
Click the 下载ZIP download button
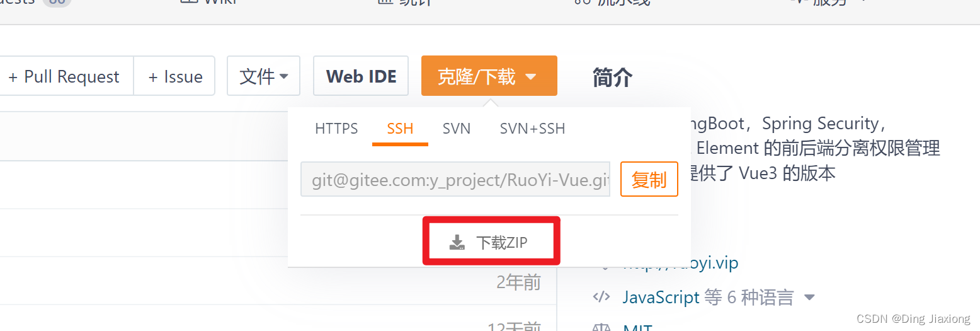coord(491,241)
